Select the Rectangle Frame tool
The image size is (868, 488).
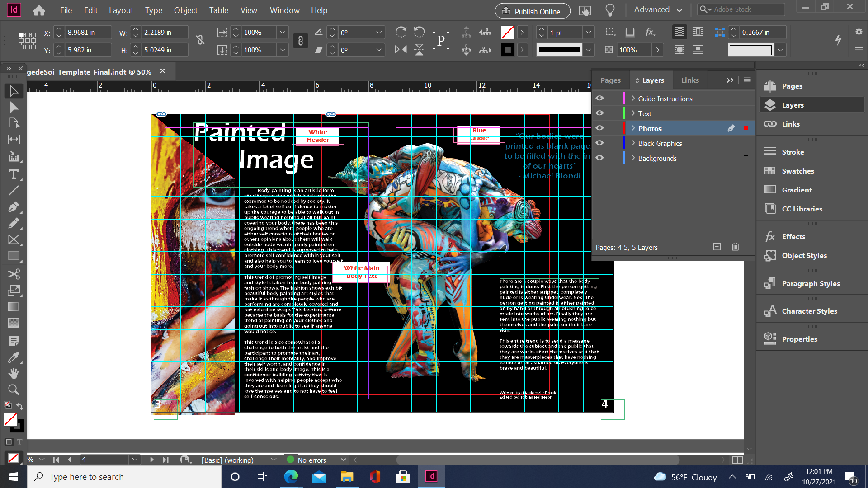pos(14,239)
